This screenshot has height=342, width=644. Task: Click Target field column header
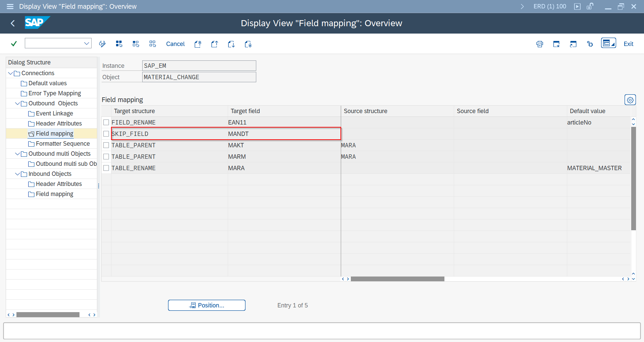284,111
